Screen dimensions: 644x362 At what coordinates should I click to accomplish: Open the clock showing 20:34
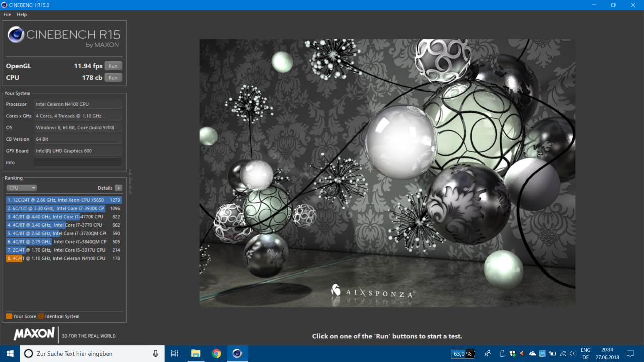(607, 353)
